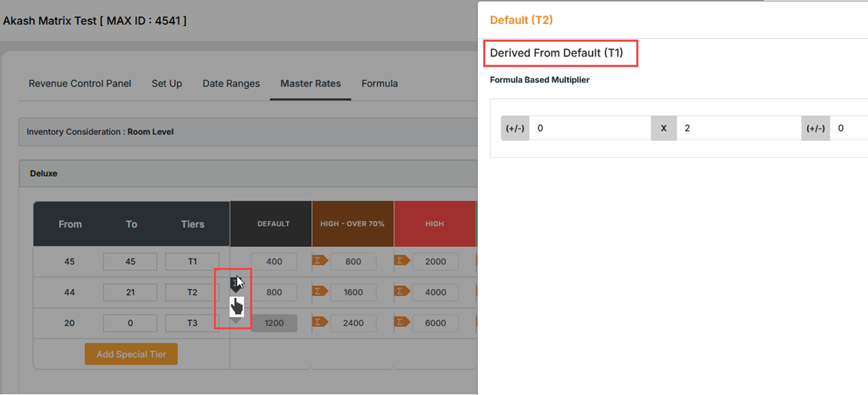Click the sigma formula icon beside 2000 in the T1 row

point(402,261)
